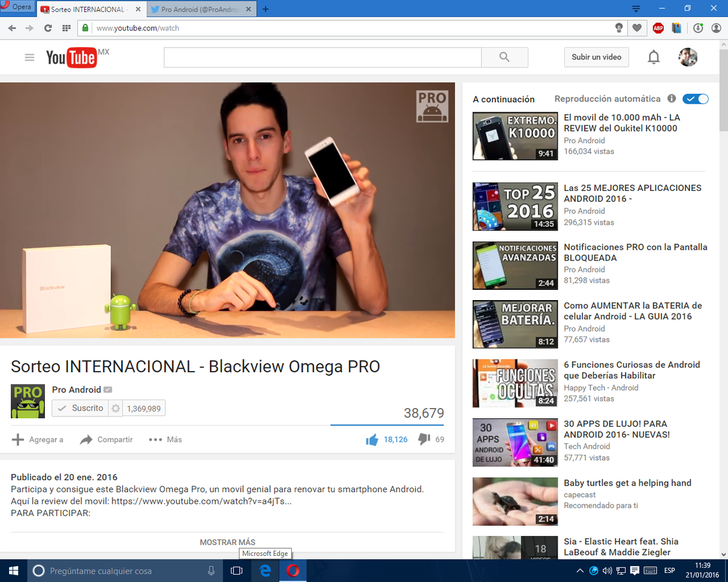
Task: Open 6 Funciones Curiosas de Android video
Action: point(632,370)
